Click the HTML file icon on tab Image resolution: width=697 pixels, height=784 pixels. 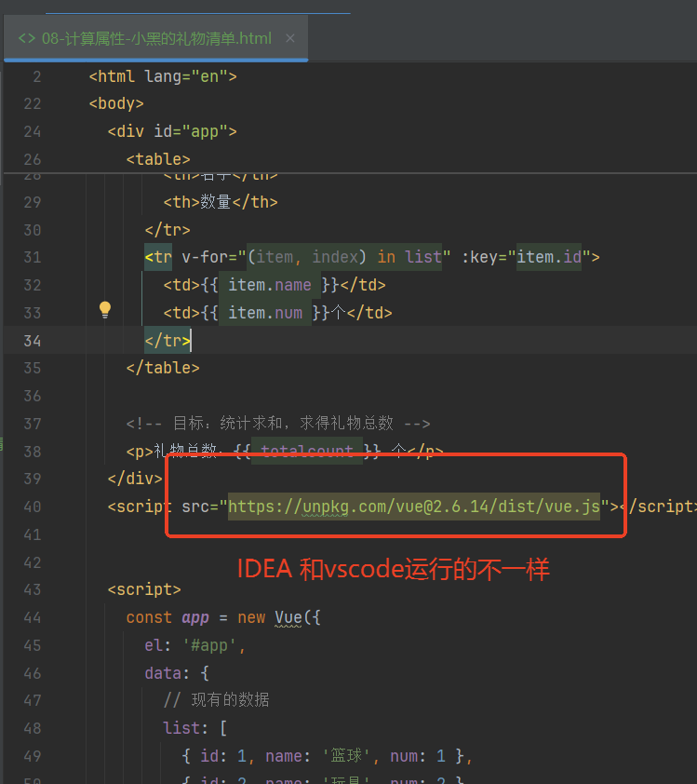click(x=26, y=38)
